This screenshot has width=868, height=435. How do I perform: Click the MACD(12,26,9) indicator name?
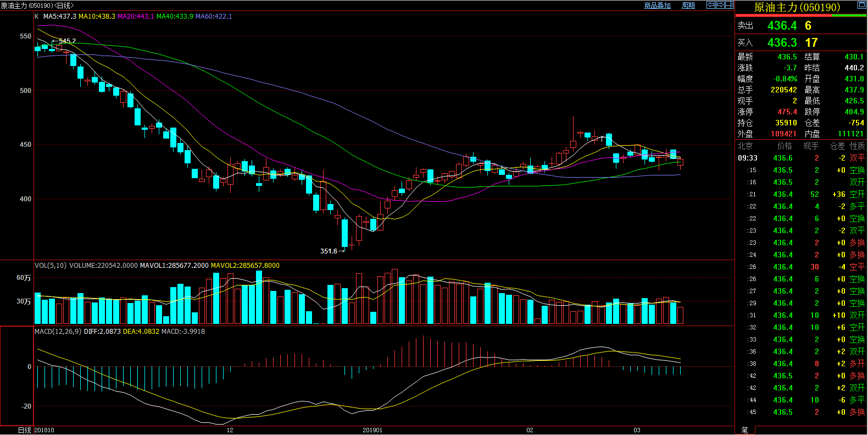pyautogui.click(x=58, y=332)
